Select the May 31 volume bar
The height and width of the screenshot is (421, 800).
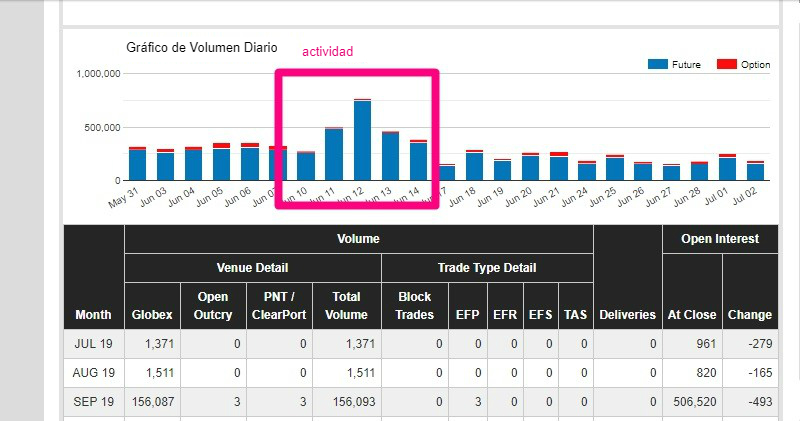tap(137, 164)
